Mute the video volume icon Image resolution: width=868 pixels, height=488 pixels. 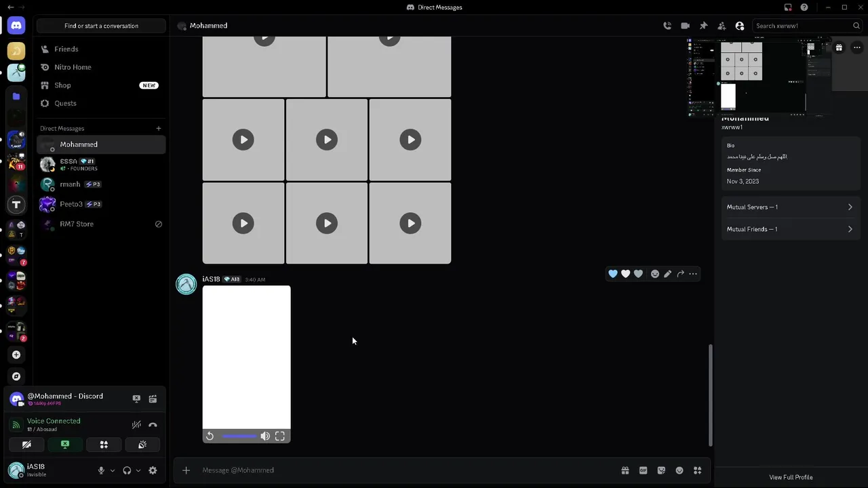[265, 436]
